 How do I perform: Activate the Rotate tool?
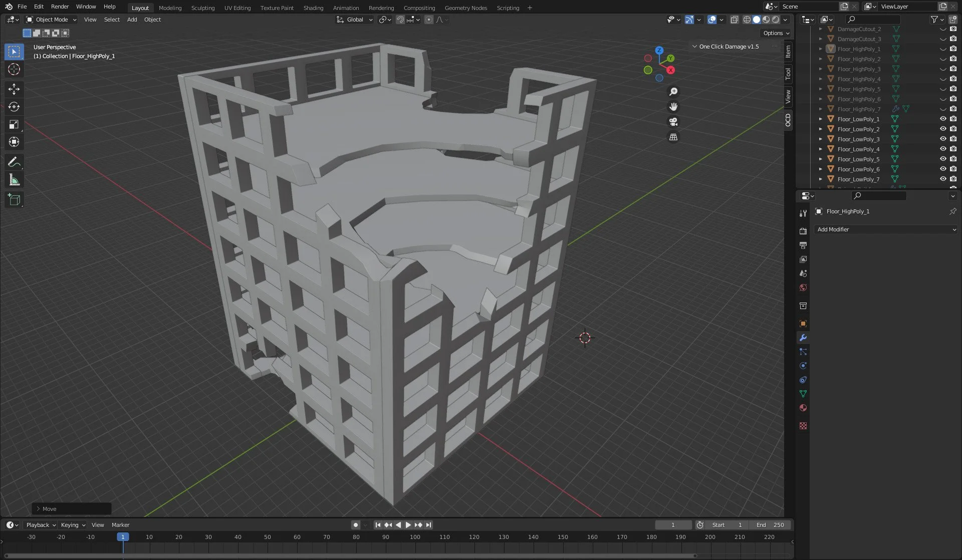pyautogui.click(x=14, y=107)
